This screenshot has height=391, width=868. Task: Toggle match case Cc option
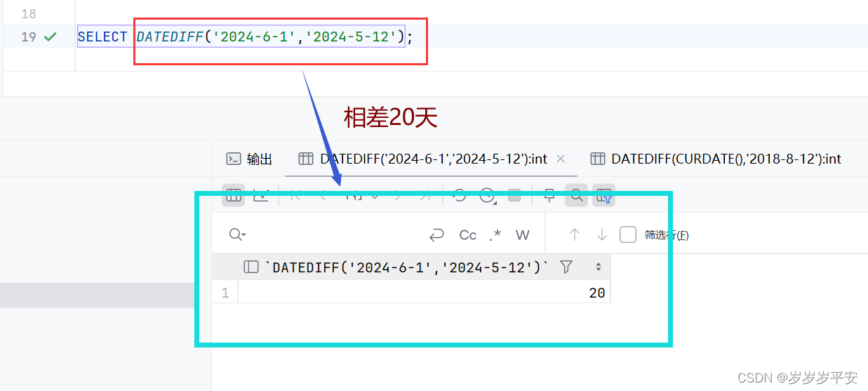(468, 235)
